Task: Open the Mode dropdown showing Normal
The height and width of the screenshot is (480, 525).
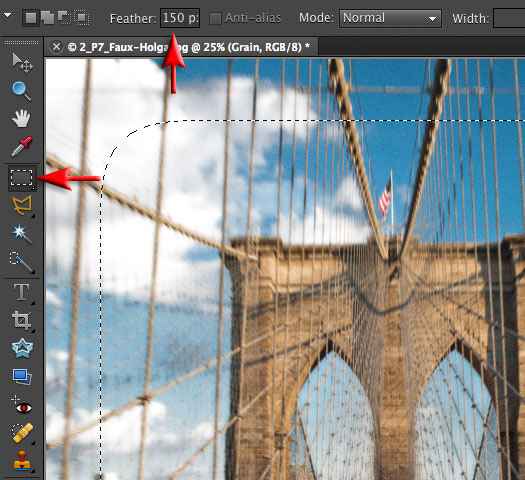Action: point(390,18)
